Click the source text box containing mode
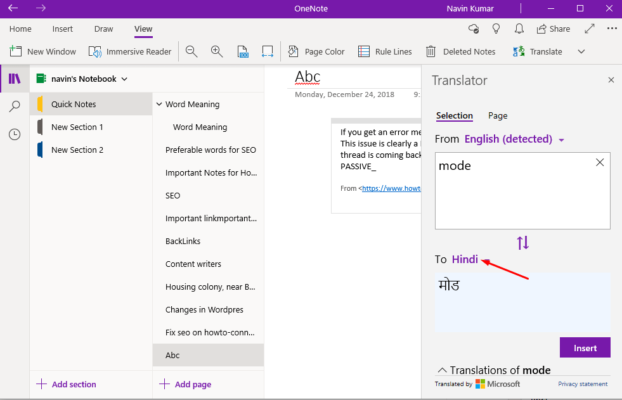 [522, 191]
